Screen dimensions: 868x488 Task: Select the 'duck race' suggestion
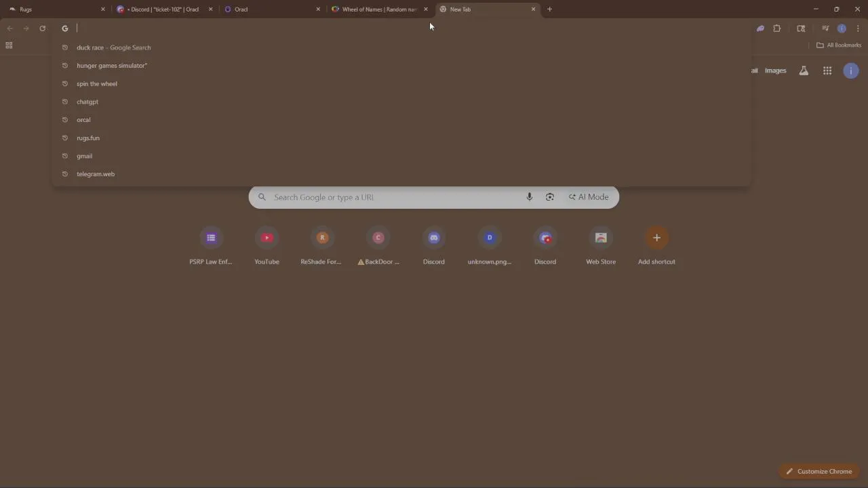(x=401, y=47)
